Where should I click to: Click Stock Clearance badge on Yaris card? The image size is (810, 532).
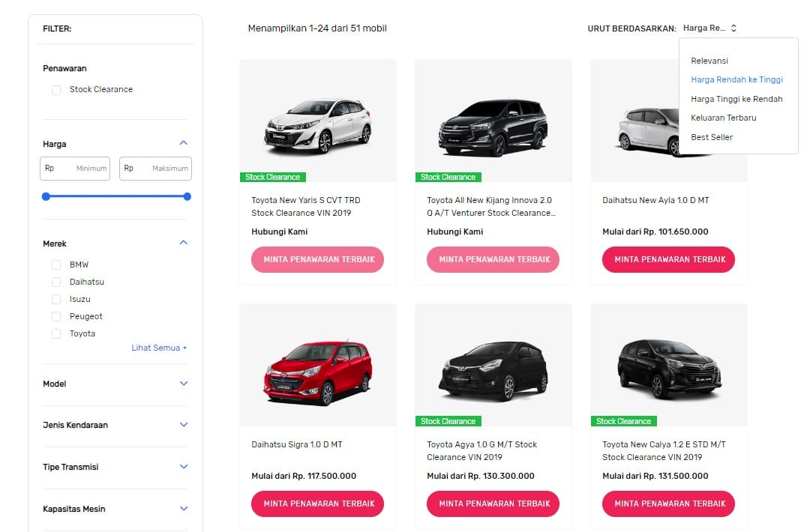point(273,177)
